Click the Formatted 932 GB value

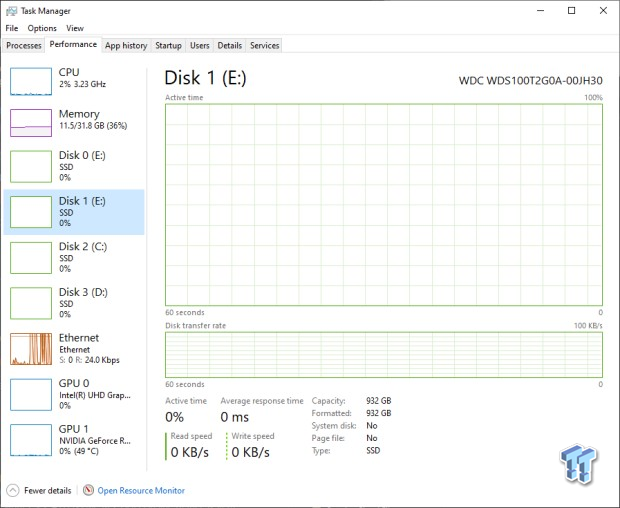378,413
